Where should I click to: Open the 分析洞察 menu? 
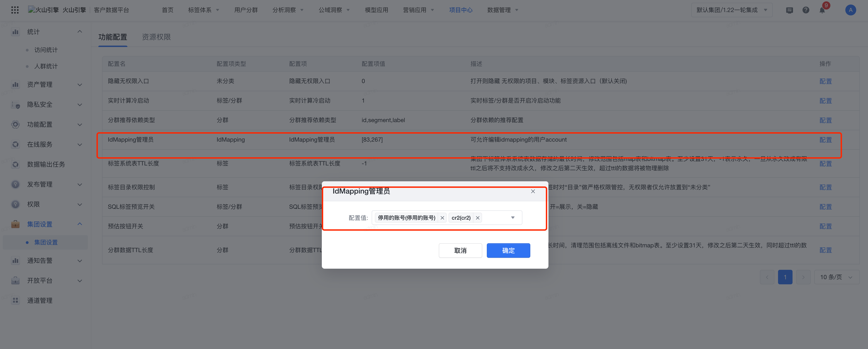pyautogui.click(x=288, y=10)
